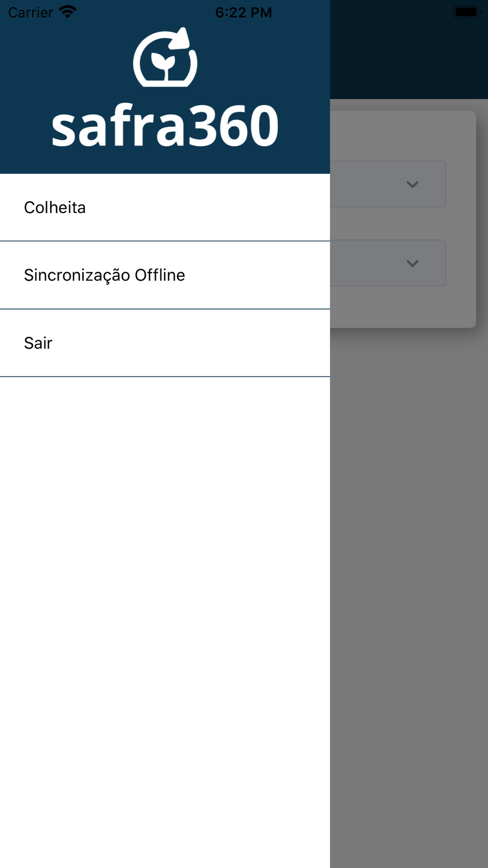Select Sincronização Offline from the drawer
This screenshot has width=488, height=868.
point(165,275)
